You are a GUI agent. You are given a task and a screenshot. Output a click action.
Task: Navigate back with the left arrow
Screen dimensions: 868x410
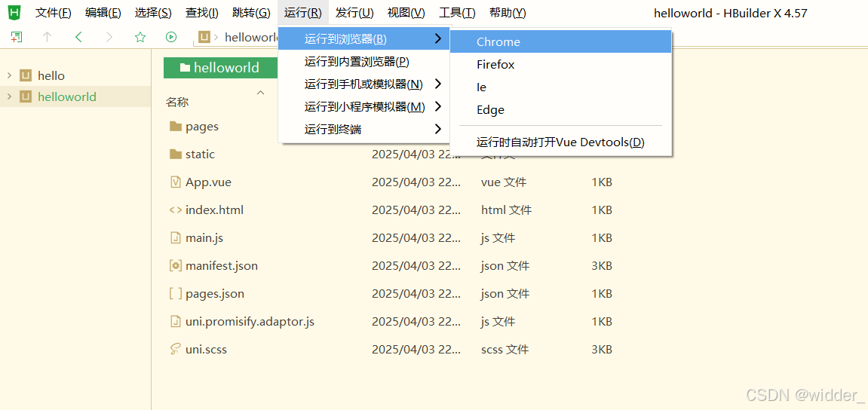(x=78, y=37)
